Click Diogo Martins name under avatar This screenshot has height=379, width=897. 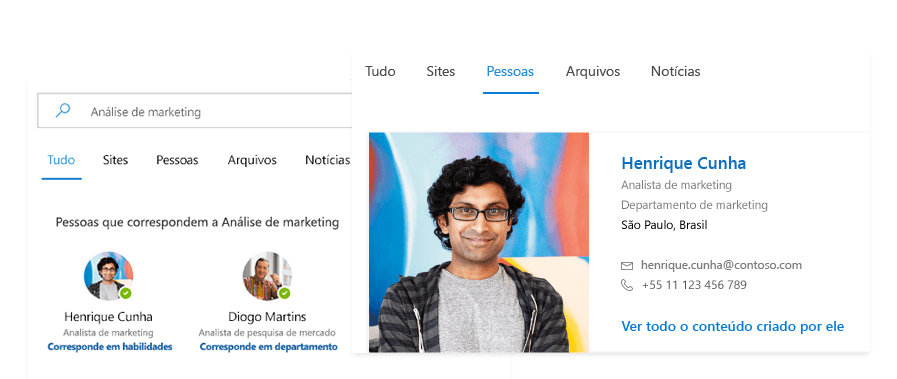[267, 317]
